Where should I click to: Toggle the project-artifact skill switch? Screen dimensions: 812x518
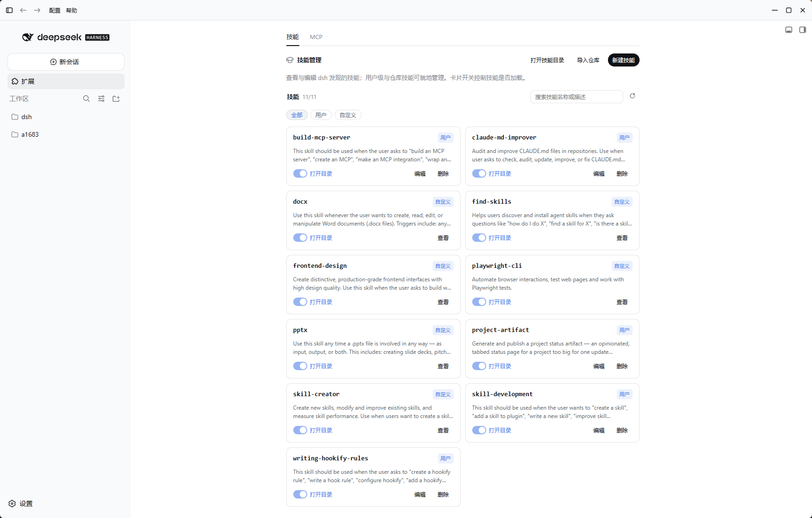pos(479,366)
